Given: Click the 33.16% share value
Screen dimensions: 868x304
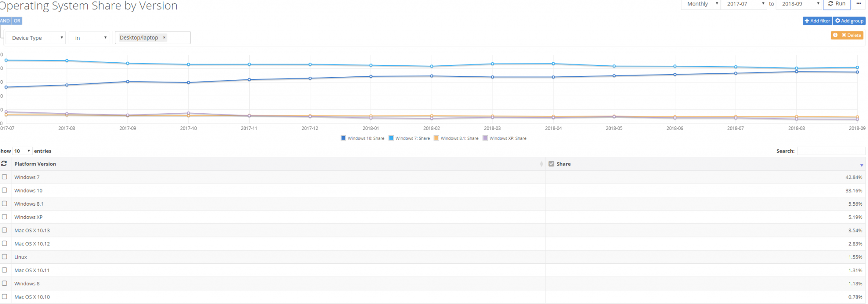Looking at the screenshot, I should [x=854, y=190].
